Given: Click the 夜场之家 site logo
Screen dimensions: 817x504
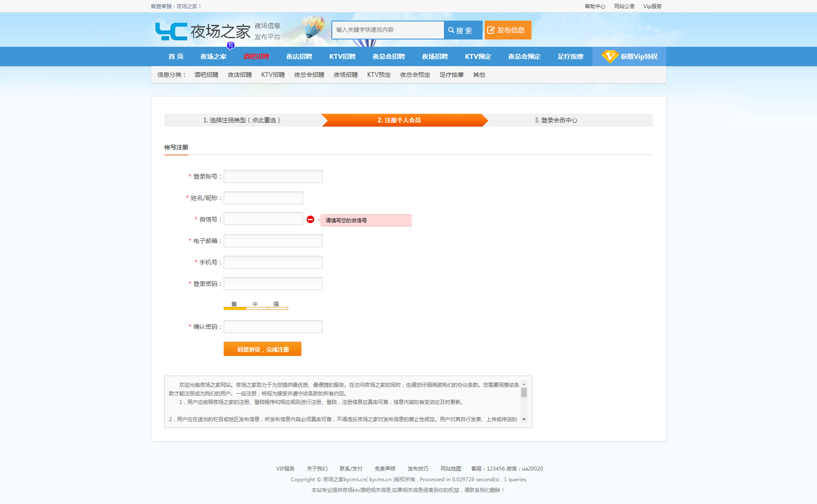Looking at the screenshot, I should click(202, 31).
